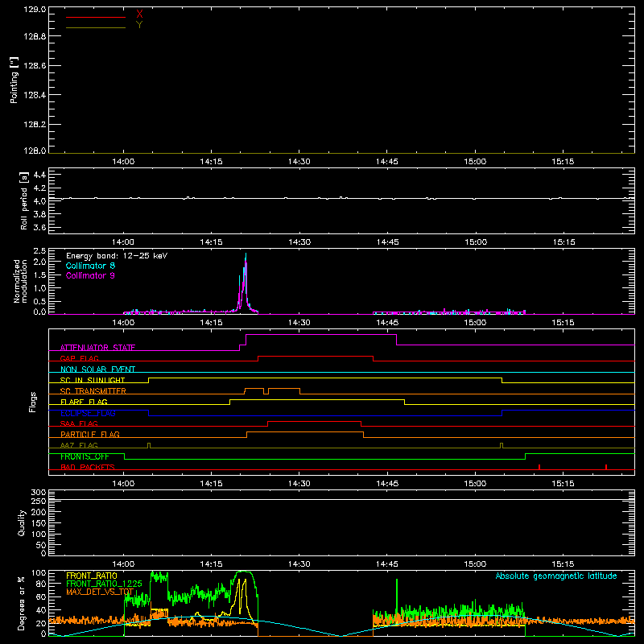This screenshot has width=644, height=644.
Task: Click the modulation spike peak near 14:21
Action: [x=246, y=254]
